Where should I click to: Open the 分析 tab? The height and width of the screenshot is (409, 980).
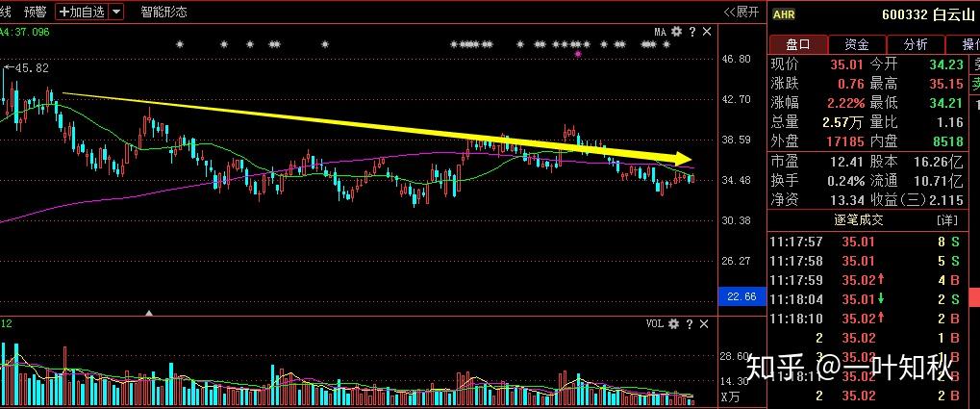[x=914, y=44]
